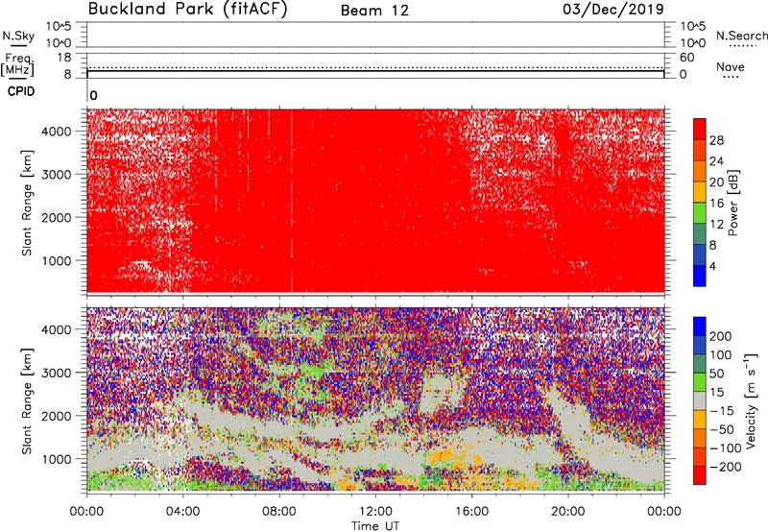Click the blue bottom power colorbar swatch
This screenshot has height=532, width=768.
pos(700,276)
